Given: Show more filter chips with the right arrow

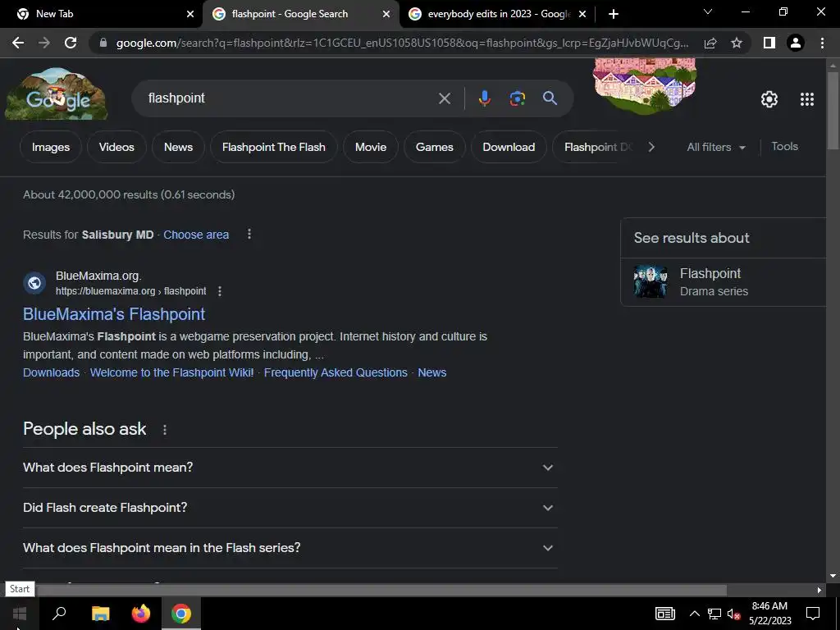Looking at the screenshot, I should click(x=651, y=147).
